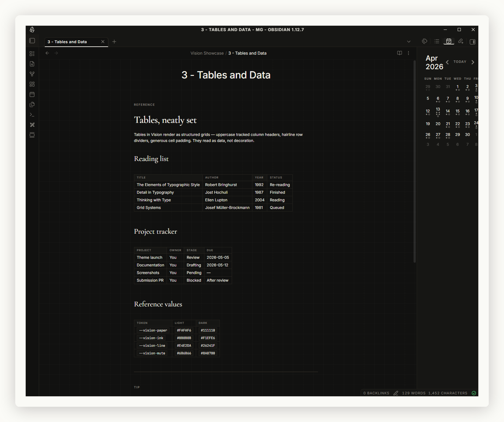
Task: Click the '2026-05-12' due date cell
Action: click(x=218, y=265)
